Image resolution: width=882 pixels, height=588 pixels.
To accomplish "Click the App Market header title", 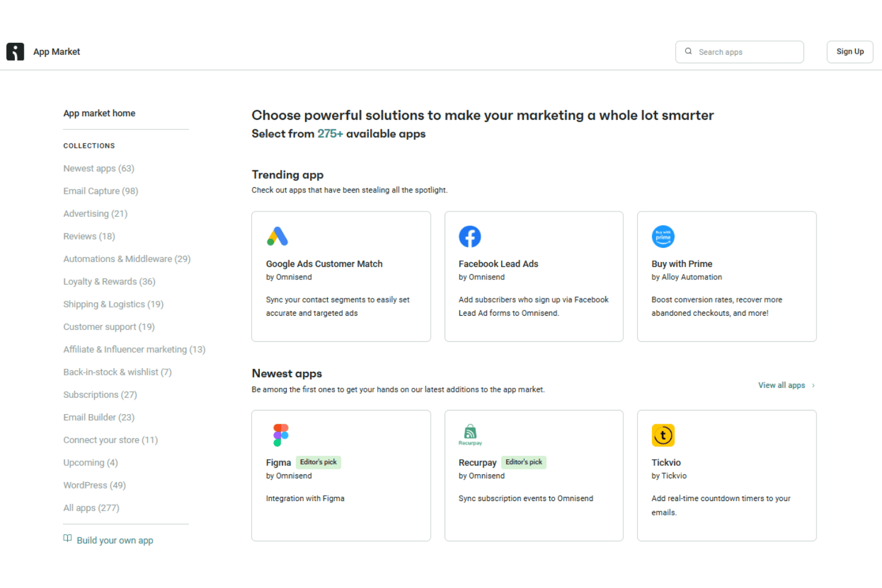I will 57,52.
